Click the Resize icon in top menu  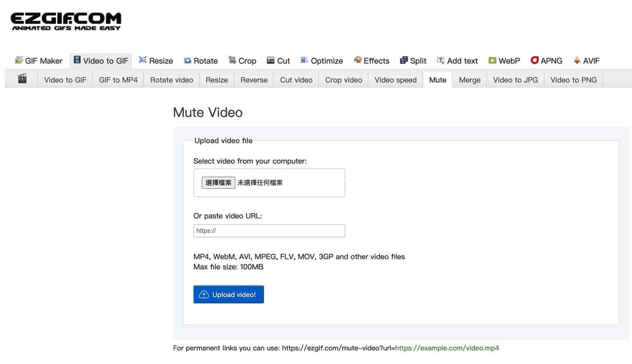pos(143,60)
